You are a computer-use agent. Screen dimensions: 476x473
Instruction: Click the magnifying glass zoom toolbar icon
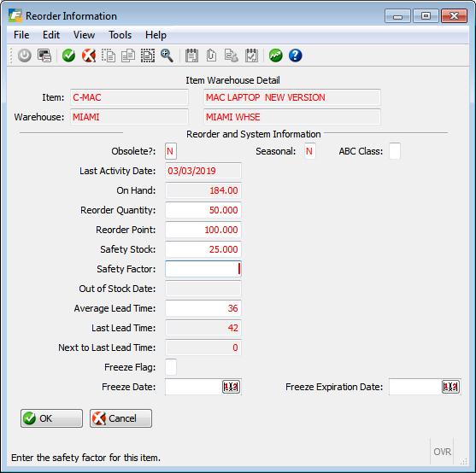click(x=167, y=55)
